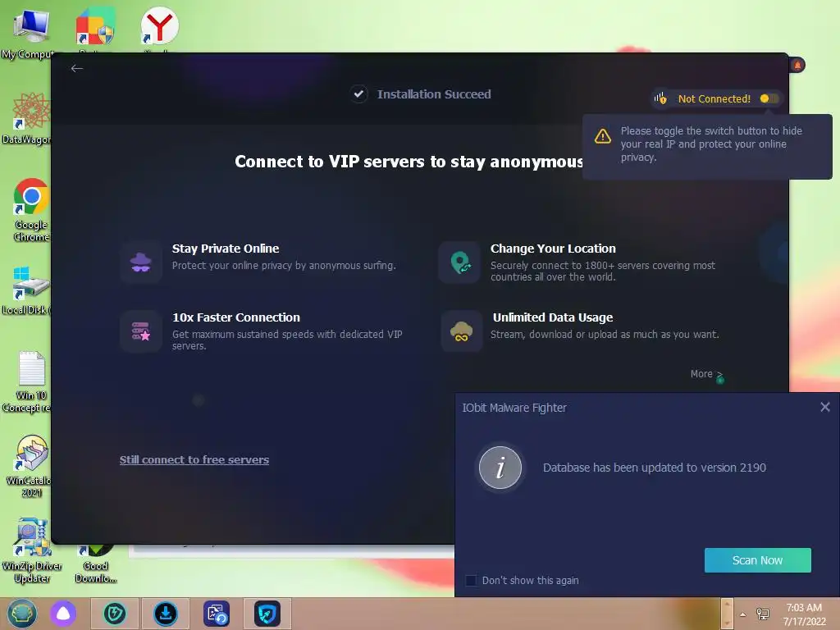Open the Good Download desktop shortcut

pyautogui.click(x=95, y=563)
